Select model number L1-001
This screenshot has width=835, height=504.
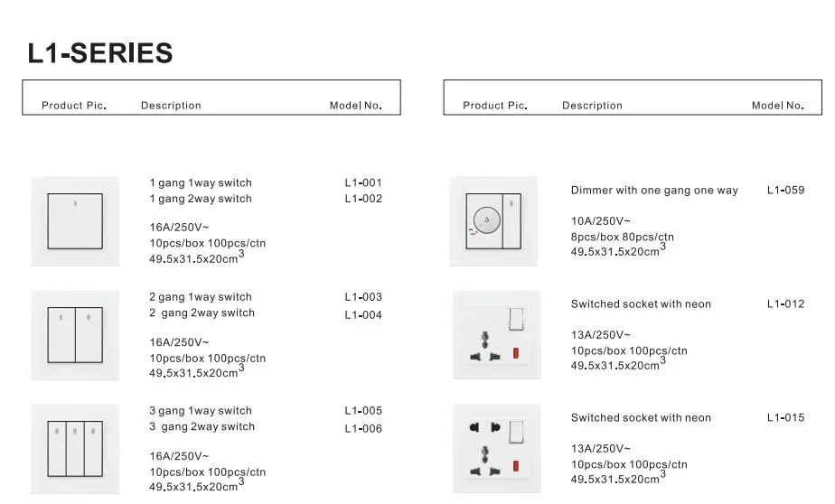[x=363, y=182]
